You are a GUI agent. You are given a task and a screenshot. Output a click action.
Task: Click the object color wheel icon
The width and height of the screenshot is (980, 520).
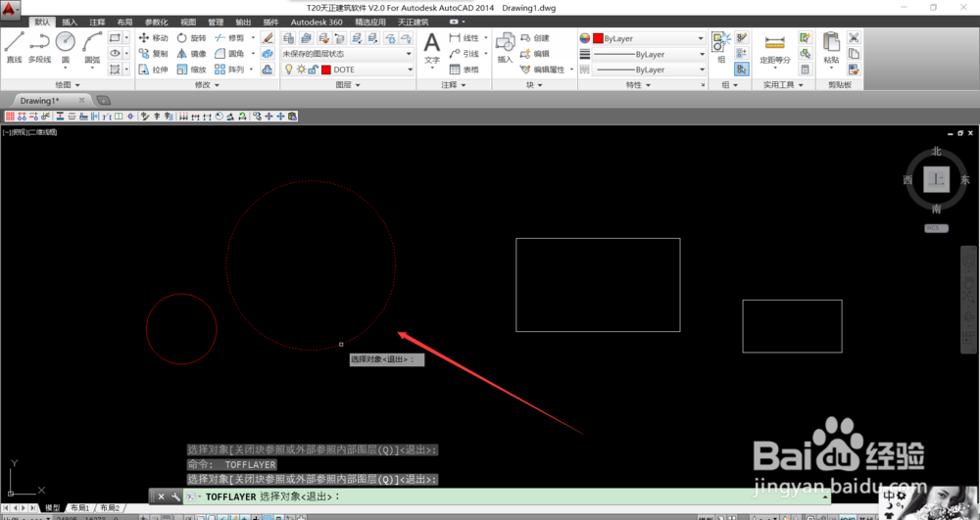point(584,38)
